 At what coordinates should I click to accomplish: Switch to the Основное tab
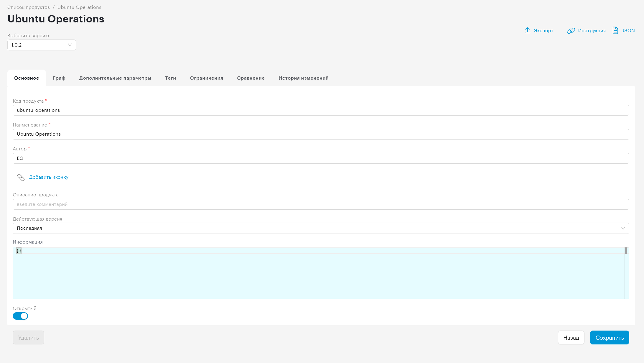(27, 78)
